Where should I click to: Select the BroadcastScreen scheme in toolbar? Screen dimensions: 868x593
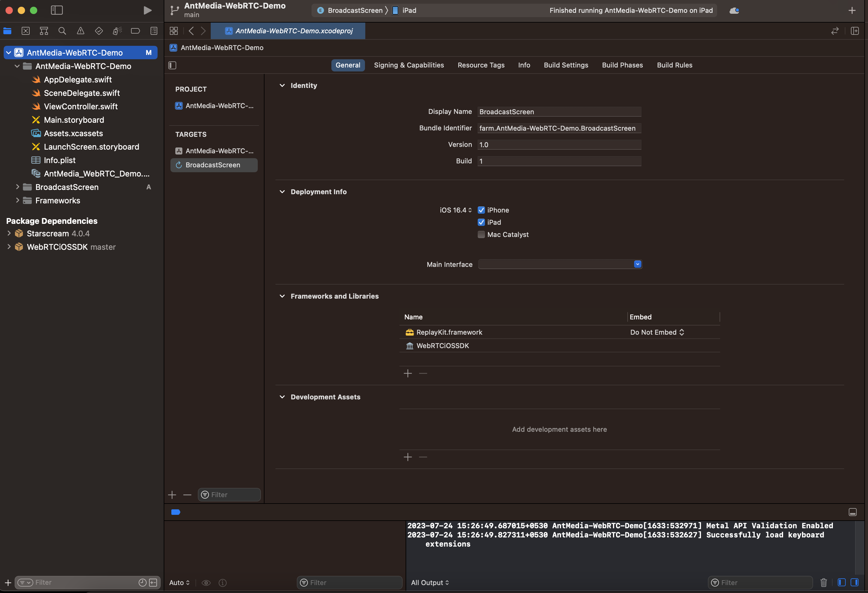click(350, 10)
